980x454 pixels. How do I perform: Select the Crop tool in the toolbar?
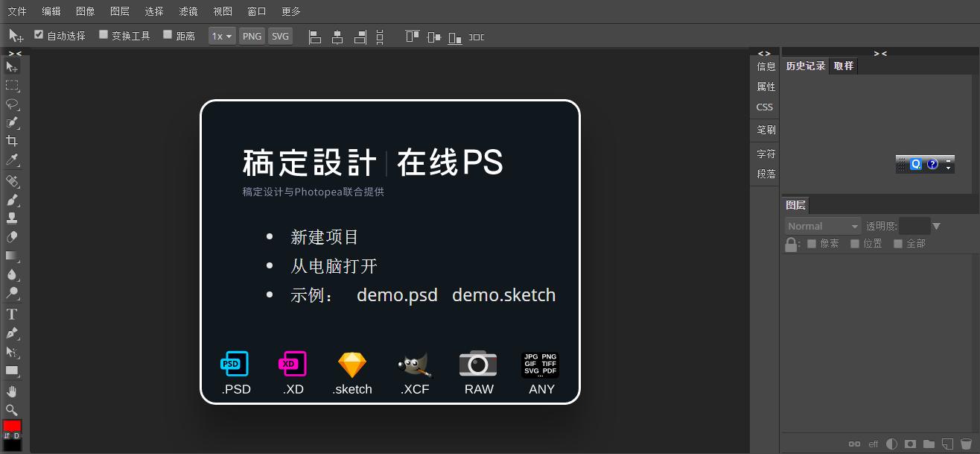(12, 141)
